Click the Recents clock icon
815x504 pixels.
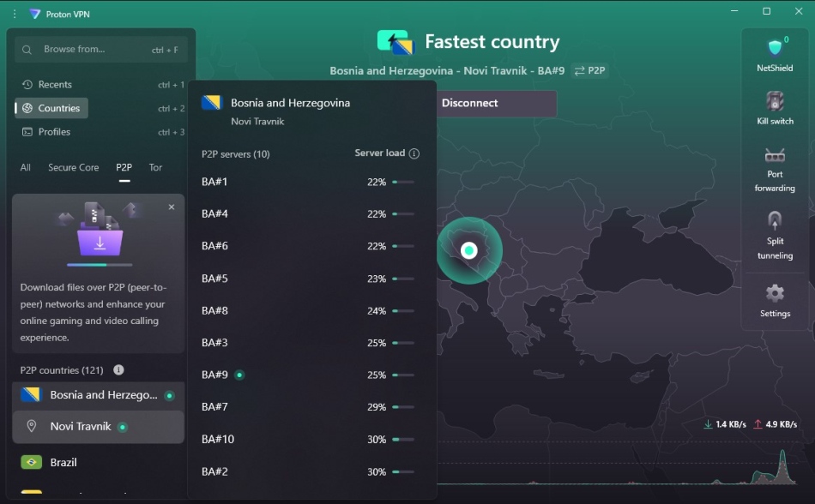point(27,84)
